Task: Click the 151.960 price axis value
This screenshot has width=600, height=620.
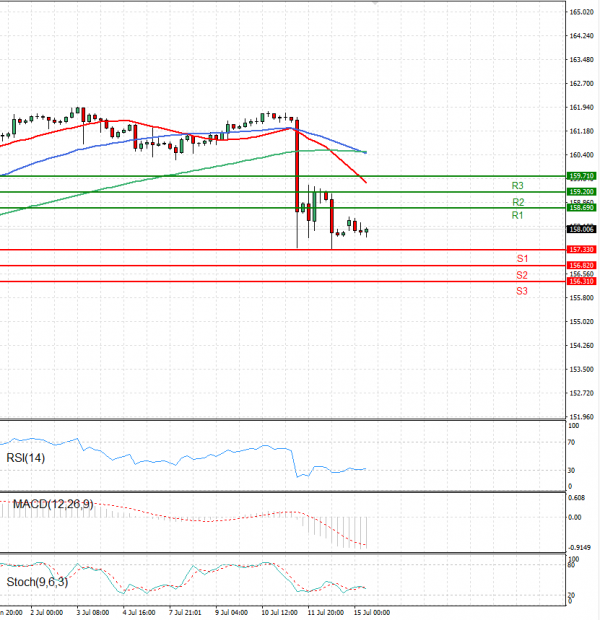Action: tap(581, 417)
